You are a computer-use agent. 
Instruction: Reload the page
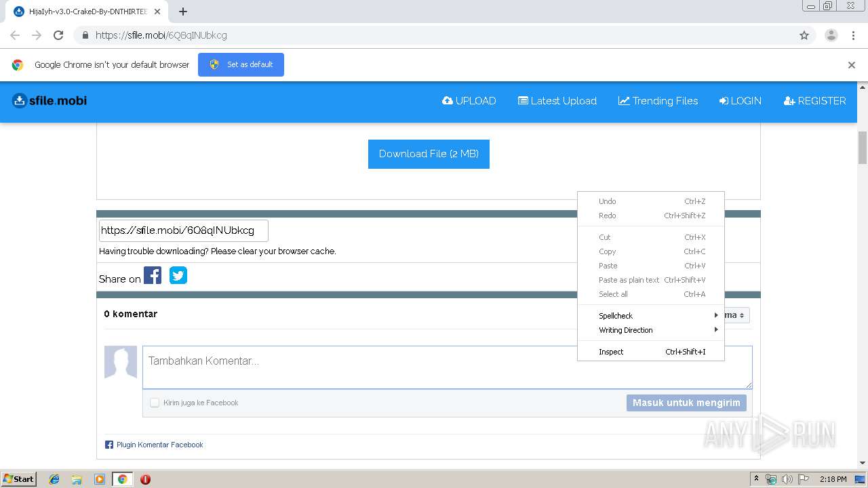point(58,35)
